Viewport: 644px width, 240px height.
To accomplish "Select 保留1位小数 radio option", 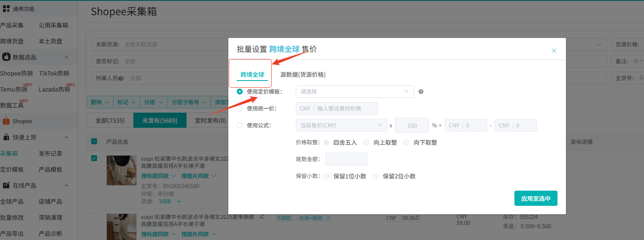I will (x=326, y=176).
